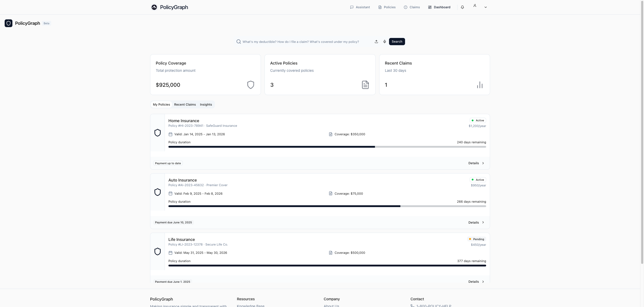Open the Assistant navigation item
This screenshot has width=644, height=307.
click(x=360, y=7)
